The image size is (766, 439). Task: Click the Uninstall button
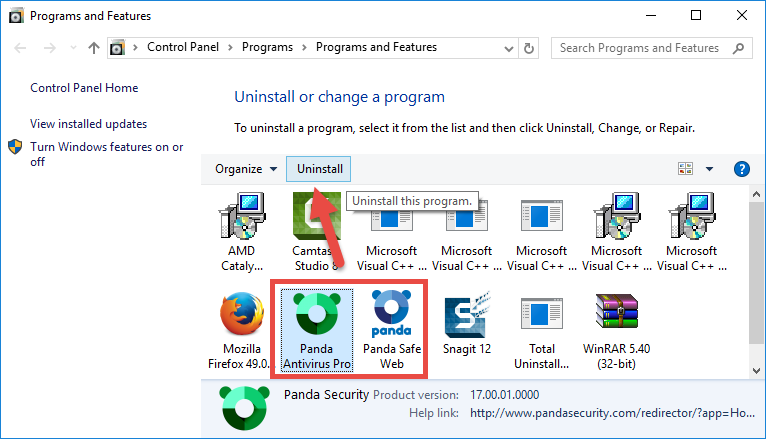click(x=319, y=169)
